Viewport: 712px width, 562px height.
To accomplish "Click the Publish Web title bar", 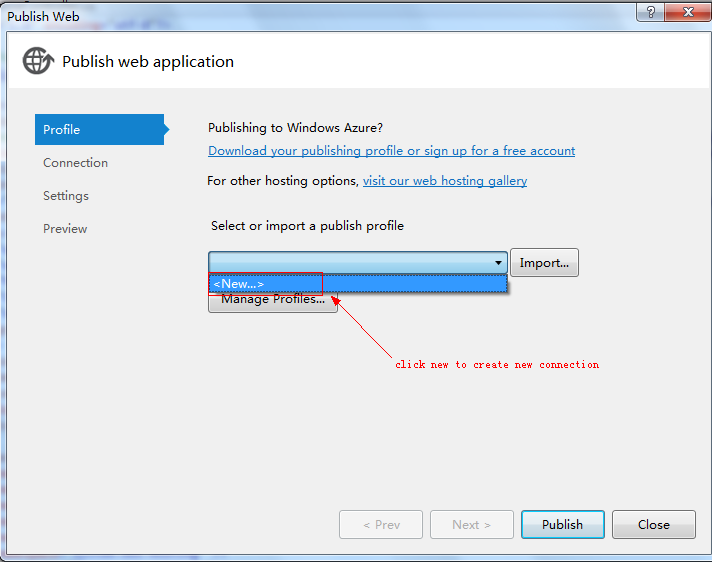I will 300,15.
